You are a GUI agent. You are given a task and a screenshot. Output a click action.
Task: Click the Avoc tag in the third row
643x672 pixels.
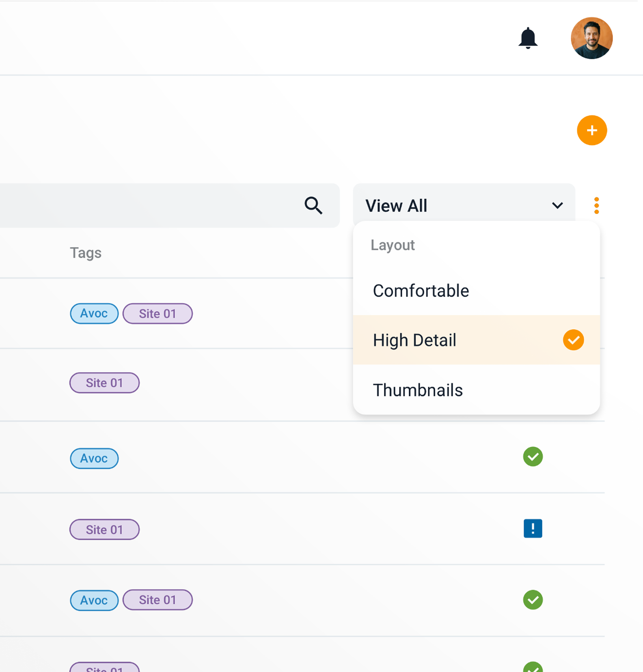[94, 458]
